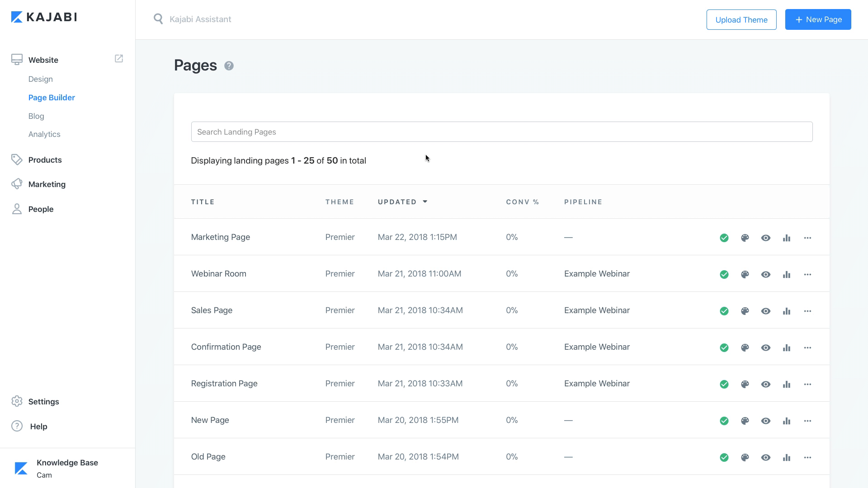Open the external website link icon
Image resolution: width=868 pixels, height=488 pixels.
119,59
